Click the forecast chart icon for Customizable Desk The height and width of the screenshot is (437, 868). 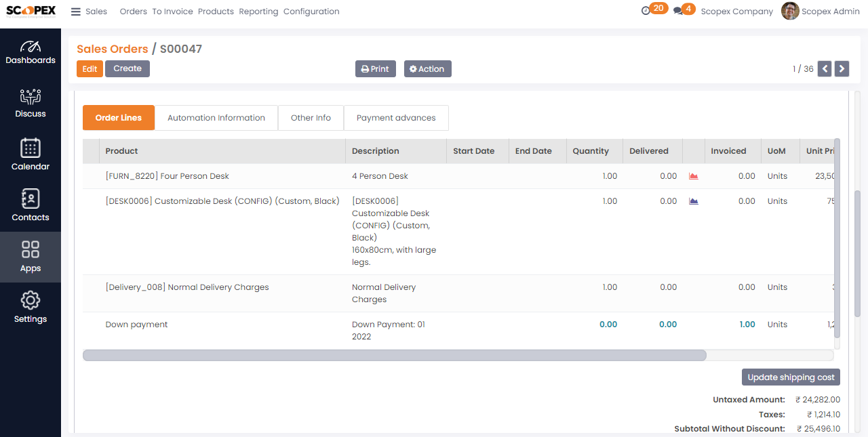(x=693, y=201)
